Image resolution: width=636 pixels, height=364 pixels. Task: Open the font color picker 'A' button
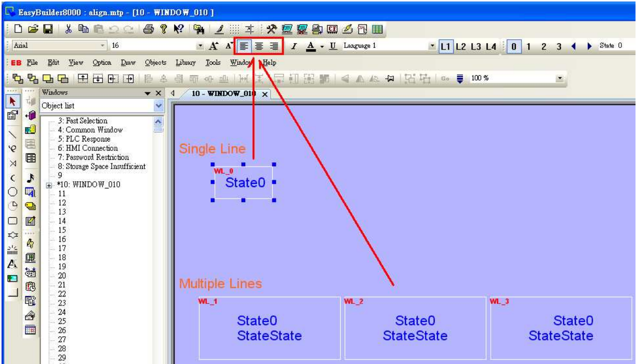[x=311, y=46]
